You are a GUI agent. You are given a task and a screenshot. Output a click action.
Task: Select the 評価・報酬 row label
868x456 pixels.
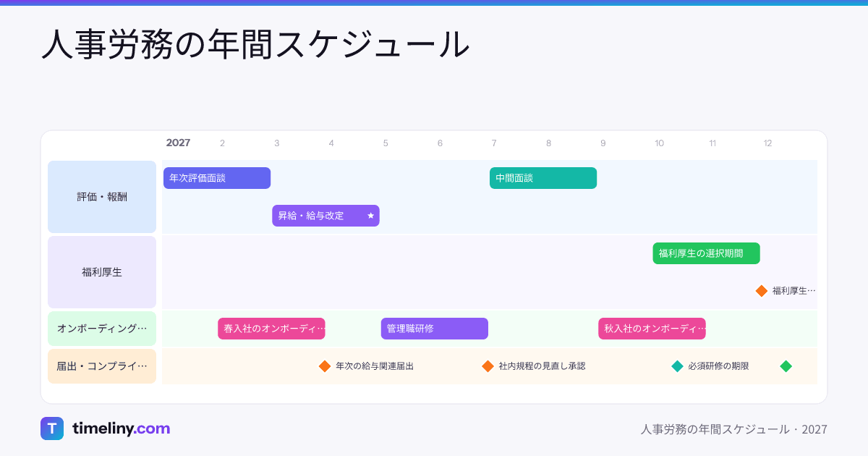point(102,197)
